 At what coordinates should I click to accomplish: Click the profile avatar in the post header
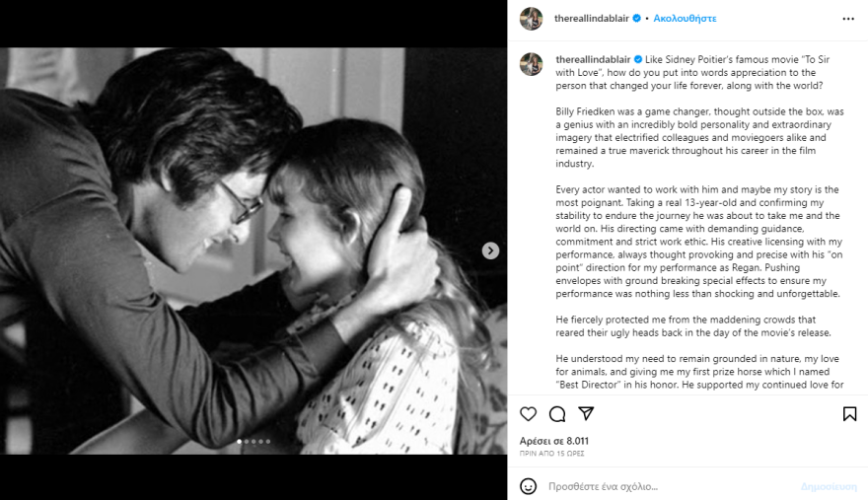(x=532, y=19)
